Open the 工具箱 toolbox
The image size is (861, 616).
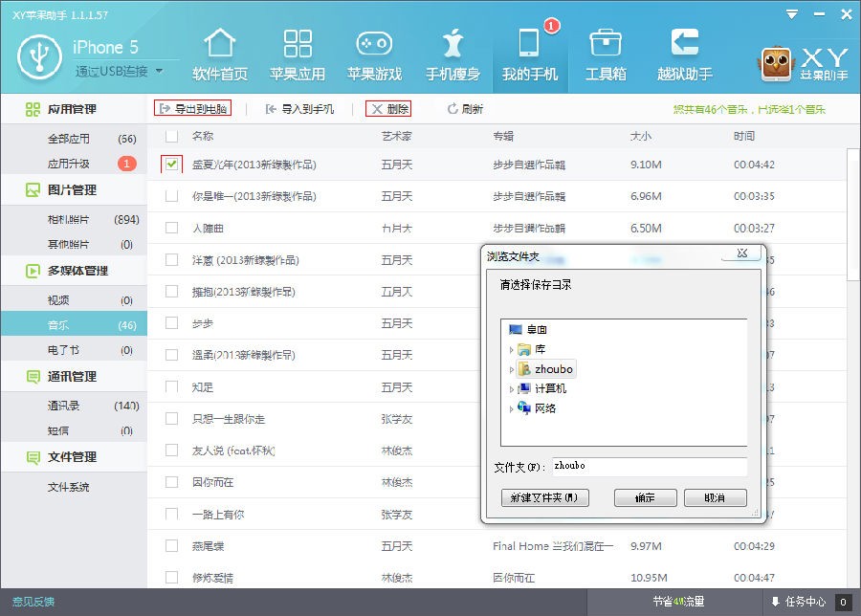[x=606, y=54]
